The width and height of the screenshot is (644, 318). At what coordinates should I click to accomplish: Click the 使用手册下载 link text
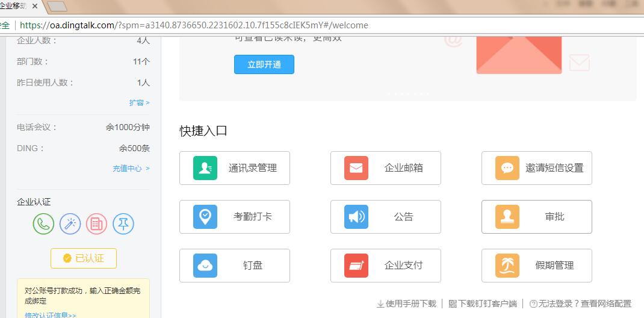tap(410, 304)
